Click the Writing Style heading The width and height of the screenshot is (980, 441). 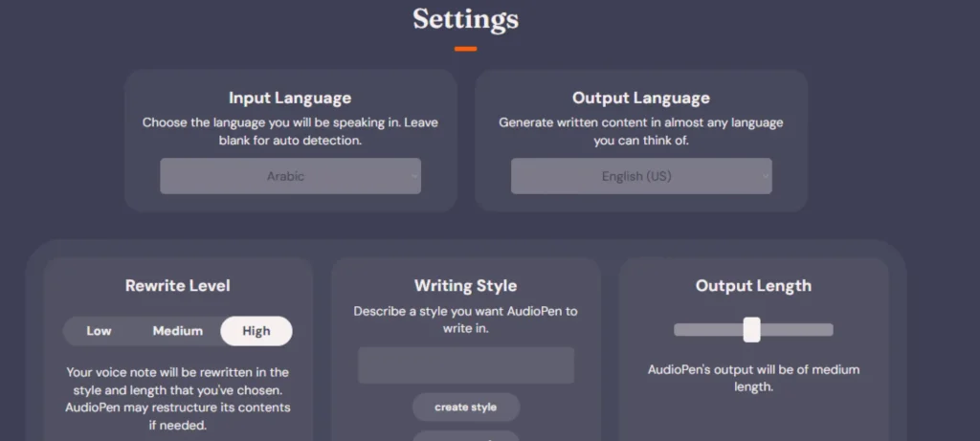pyautogui.click(x=466, y=285)
